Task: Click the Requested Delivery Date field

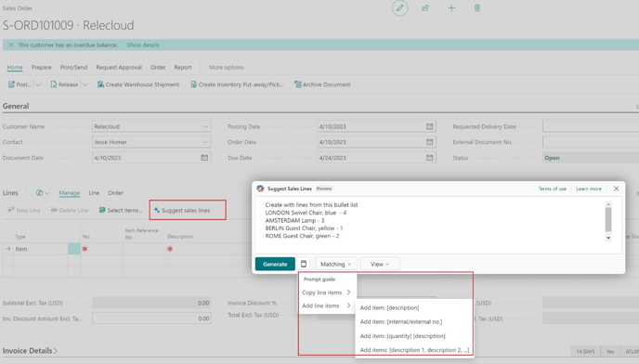Action: pos(591,126)
